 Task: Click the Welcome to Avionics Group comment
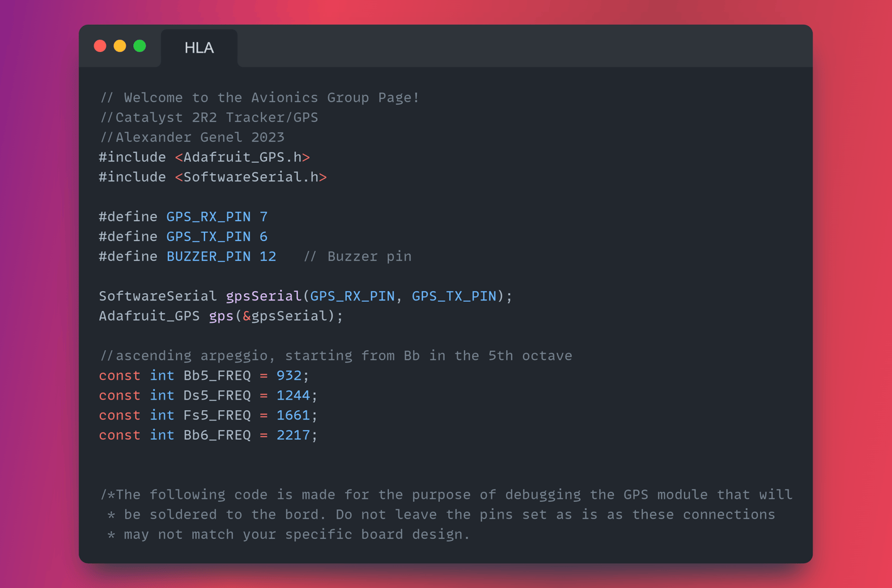click(260, 98)
